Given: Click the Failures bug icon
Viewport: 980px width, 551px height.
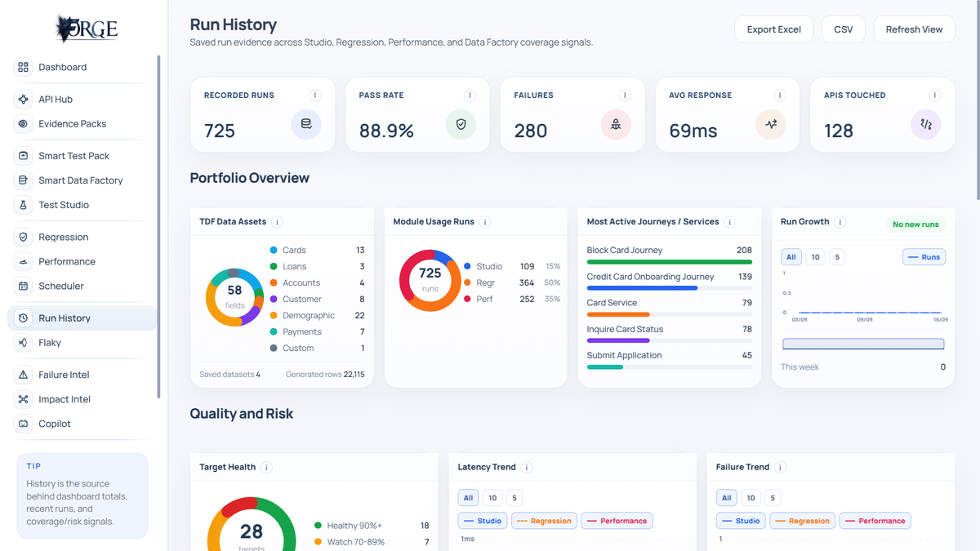Looking at the screenshot, I should click(x=616, y=124).
